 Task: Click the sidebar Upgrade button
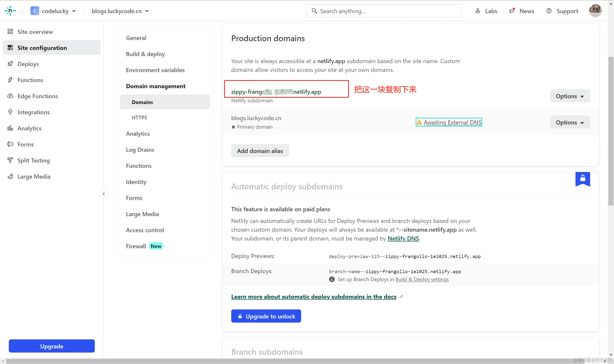51,346
